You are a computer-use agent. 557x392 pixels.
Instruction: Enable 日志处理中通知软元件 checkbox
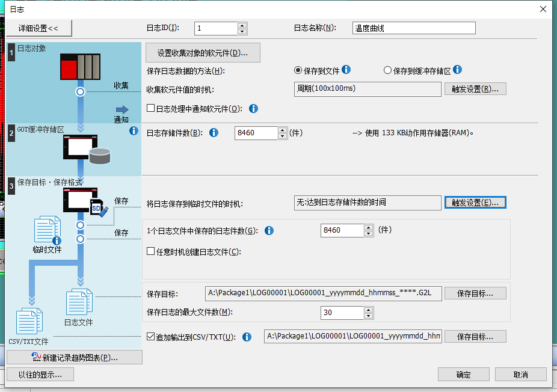[151, 109]
